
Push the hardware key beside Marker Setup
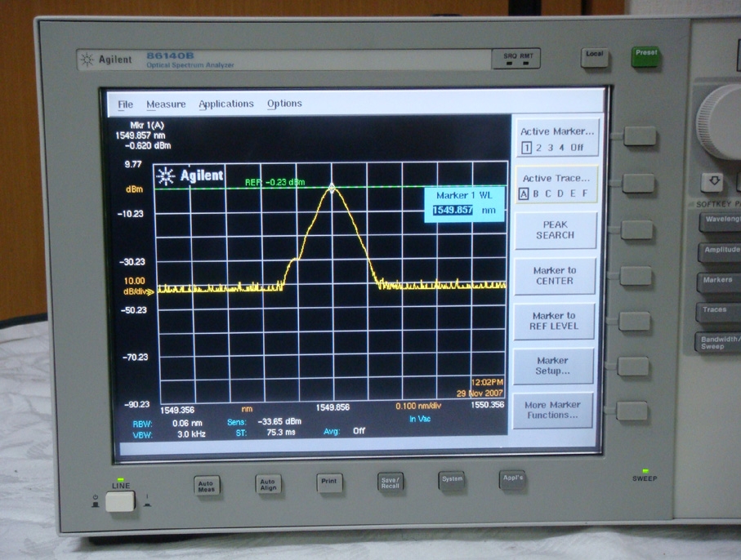(x=633, y=367)
